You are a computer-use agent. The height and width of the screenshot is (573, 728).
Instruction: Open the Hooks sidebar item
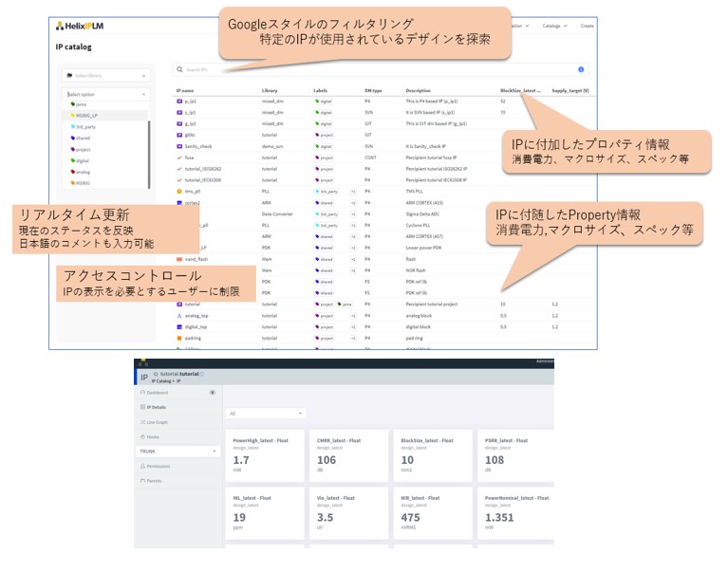click(x=177, y=436)
